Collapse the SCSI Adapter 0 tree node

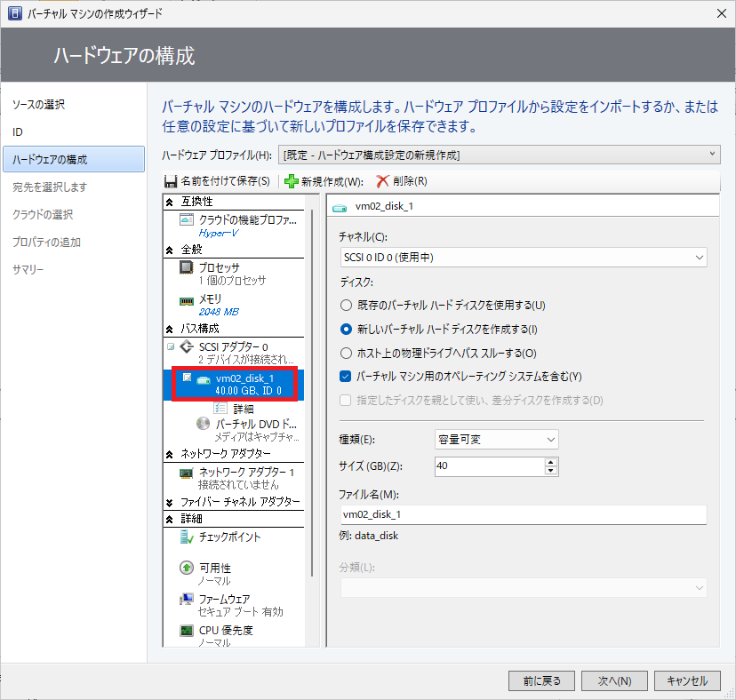point(171,346)
